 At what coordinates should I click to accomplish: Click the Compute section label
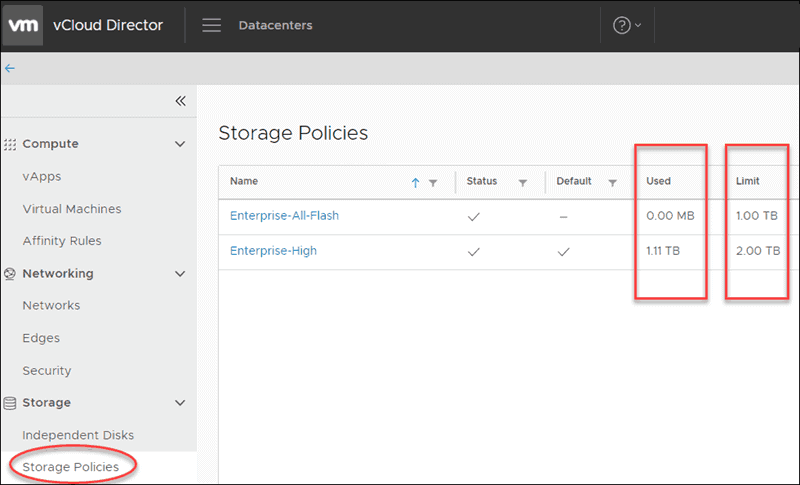coord(51,144)
